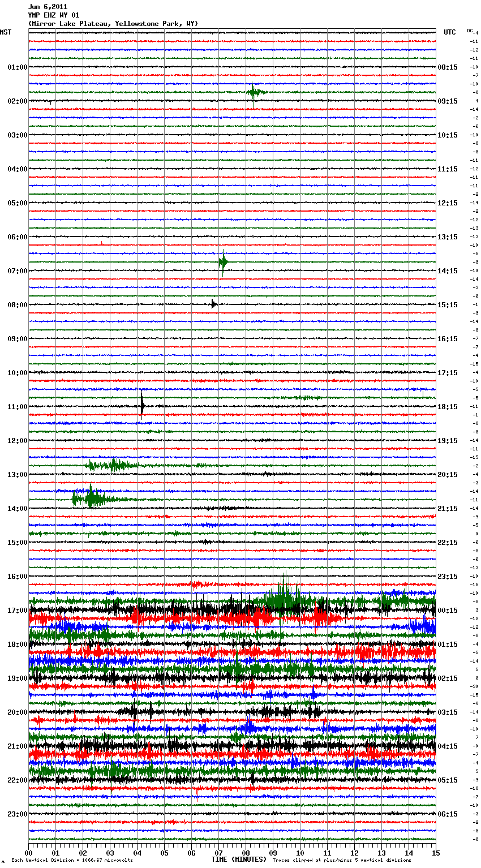The image size is (481, 868).
Task: Select the black spike on the 11:00 trace
Action: click(142, 405)
